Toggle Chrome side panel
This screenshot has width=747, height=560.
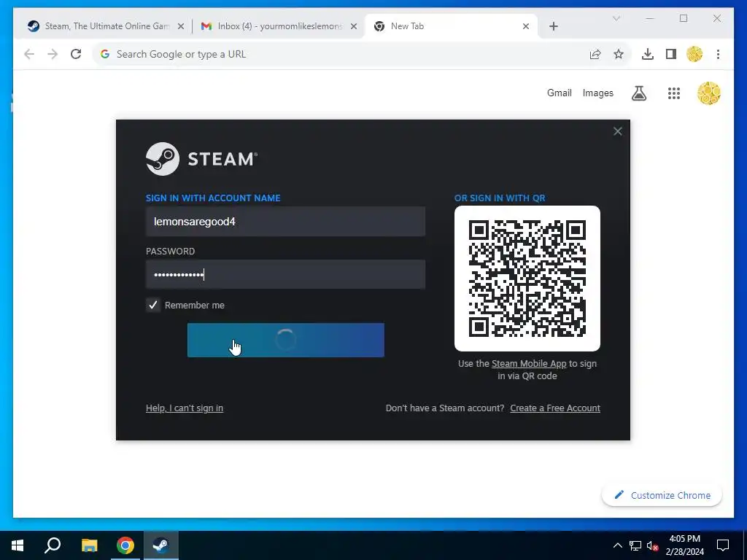(671, 54)
